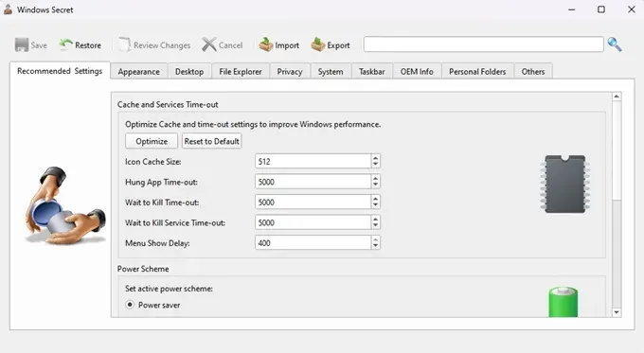Screen dimensions: 644x353
Task: Go to the Personal Folders tab
Action: tap(477, 71)
